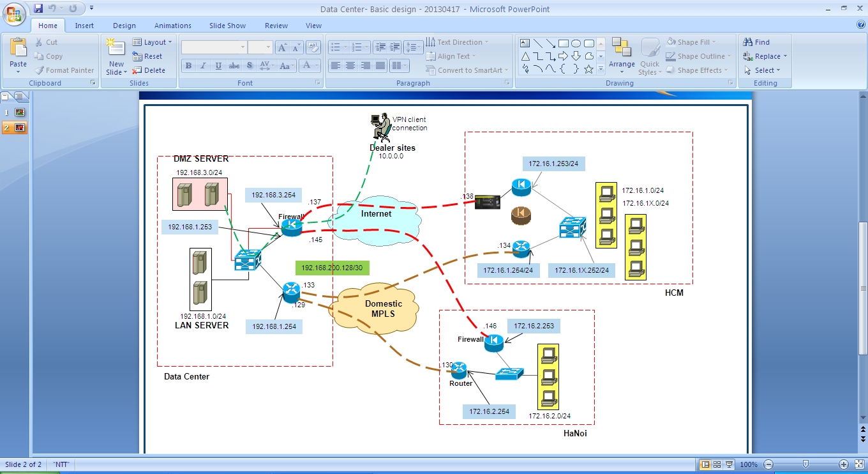Delete the slide with the Delete button

149,70
